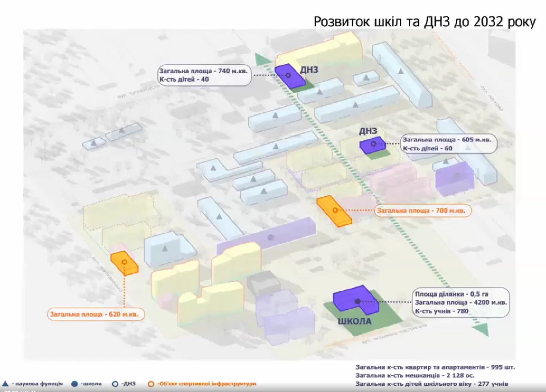Click the circle marker on the right ДНЗ building

tap(373, 144)
